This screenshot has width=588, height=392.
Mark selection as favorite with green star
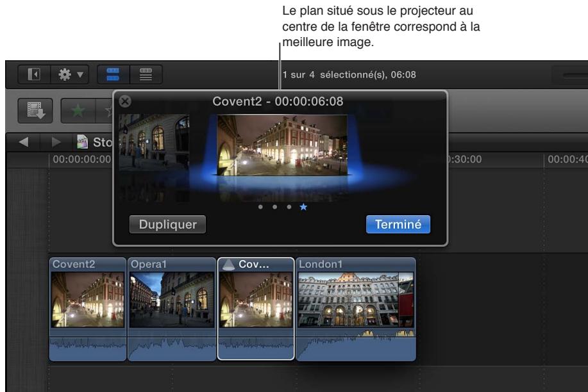pyautogui.click(x=78, y=111)
